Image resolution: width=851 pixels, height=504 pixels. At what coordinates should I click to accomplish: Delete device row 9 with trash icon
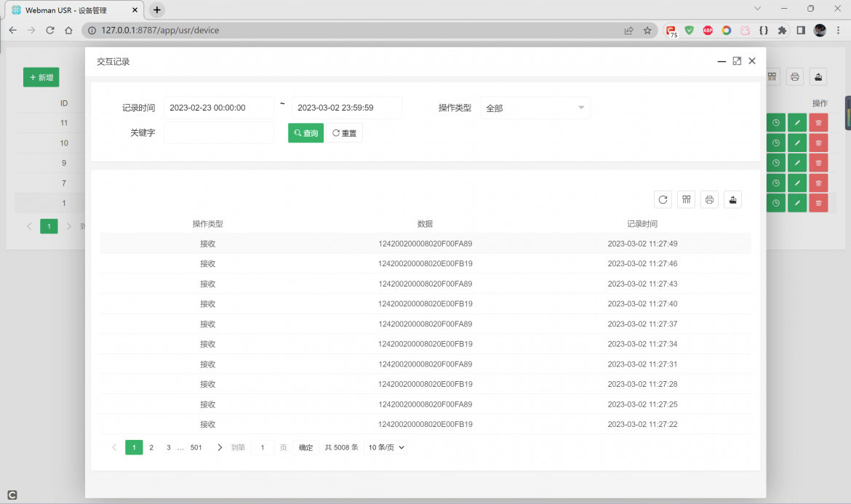point(818,163)
